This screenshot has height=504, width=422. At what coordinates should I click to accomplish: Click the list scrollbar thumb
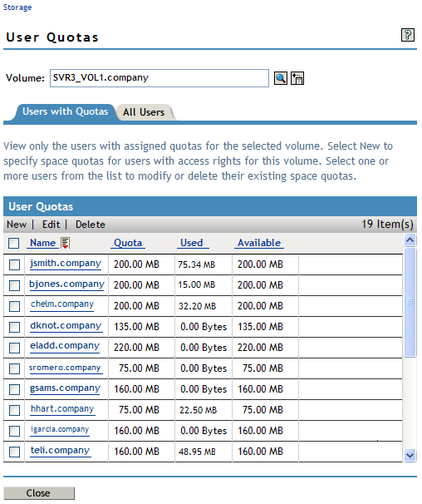tap(410, 302)
